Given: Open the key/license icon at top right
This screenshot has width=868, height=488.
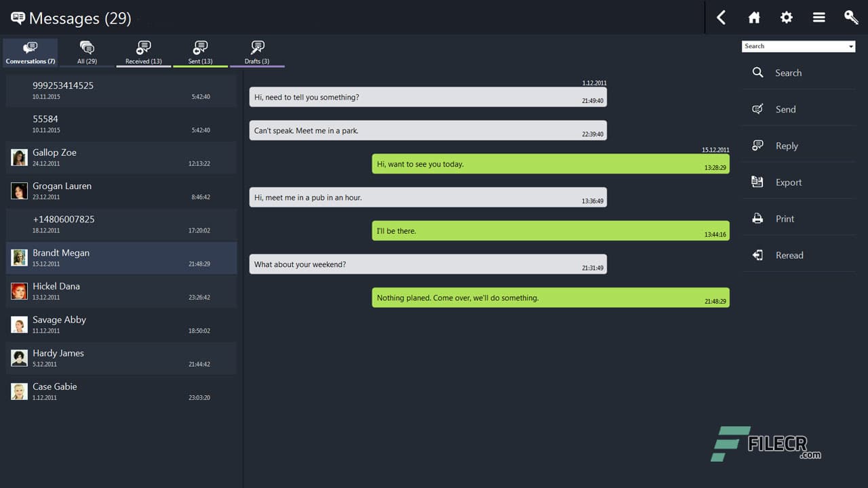Looking at the screenshot, I should [851, 17].
